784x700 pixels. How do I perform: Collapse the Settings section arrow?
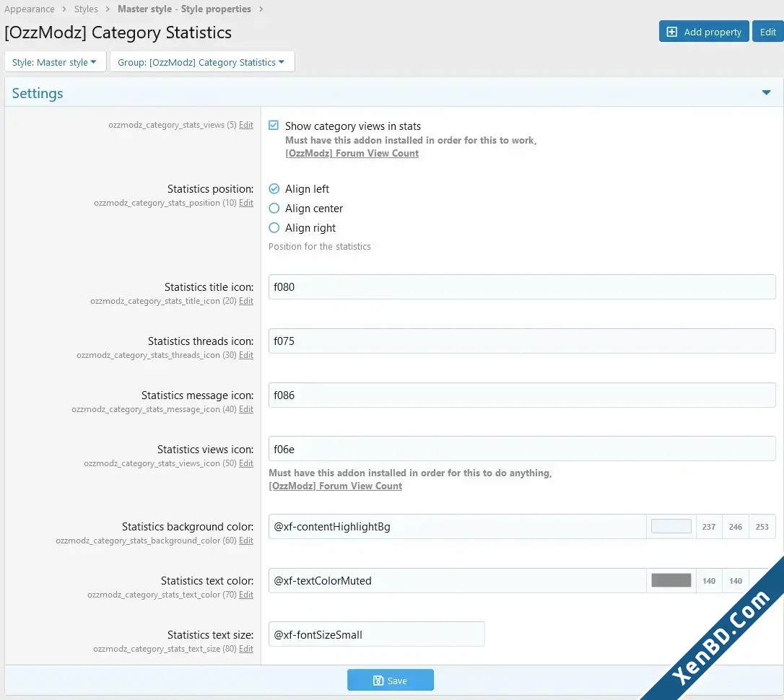pyautogui.click(x=766, y=93)
